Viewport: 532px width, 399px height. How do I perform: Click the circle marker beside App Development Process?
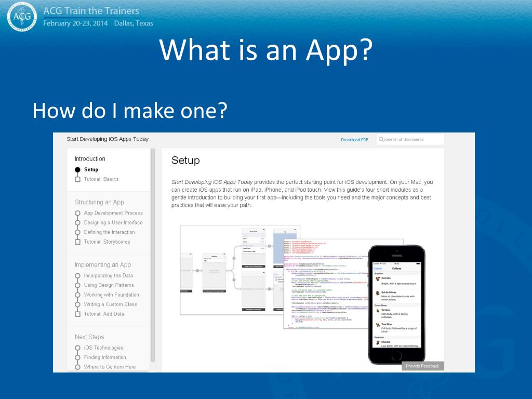pyautogui.click(x=78, y=213)
